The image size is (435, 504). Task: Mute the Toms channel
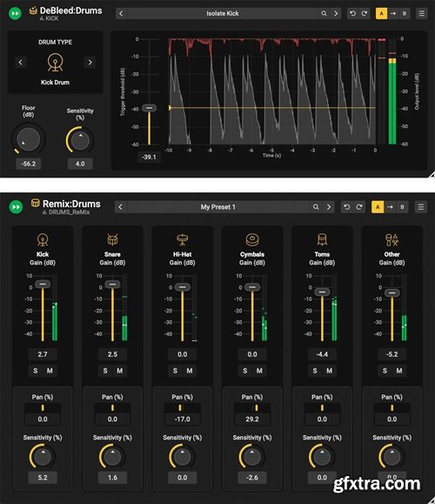coord(330,371)
